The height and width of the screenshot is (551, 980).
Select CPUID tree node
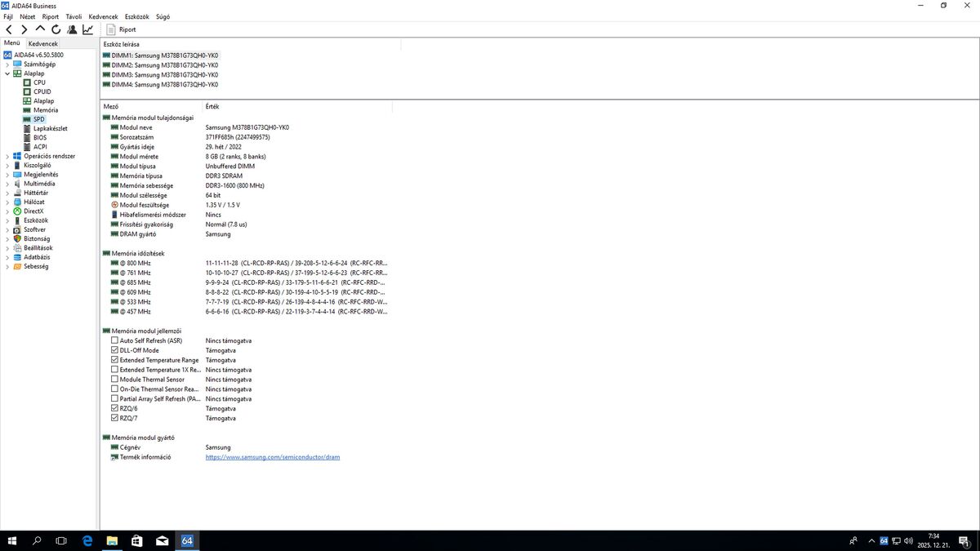[x=42, y=91]
